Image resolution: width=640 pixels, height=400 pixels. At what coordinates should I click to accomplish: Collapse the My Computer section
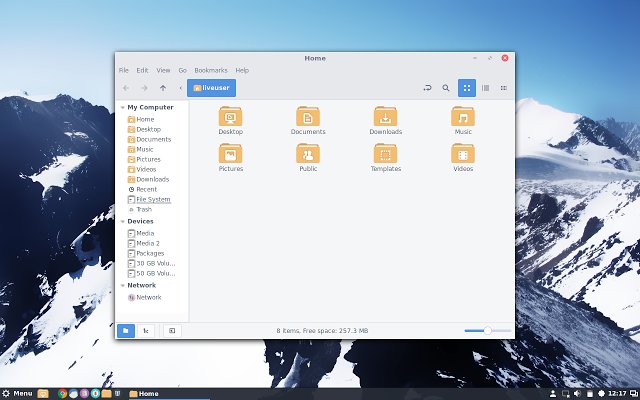[x=122, y=107]
